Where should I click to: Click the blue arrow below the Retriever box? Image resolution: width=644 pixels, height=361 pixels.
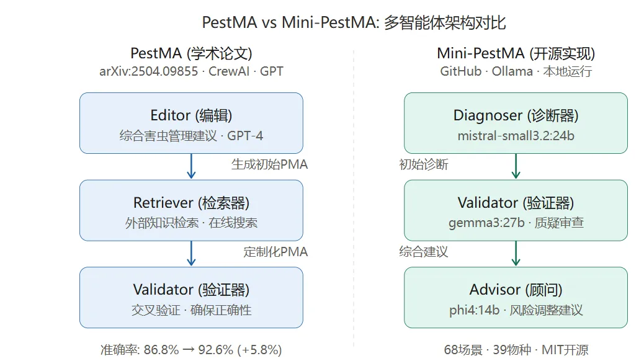click(x=191, y=254)
